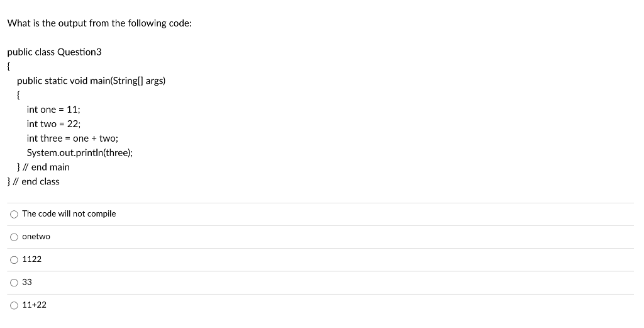Screen dimensions: 644x328
Task: Click the 'int one = 11;' code line
Action: 53,110
